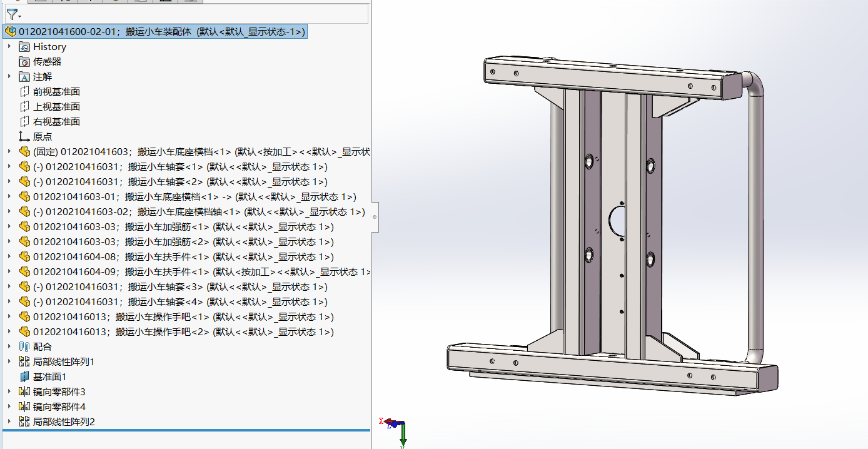The height and width of the screenshot is (449, 868).
Task: Select the 基准面1 text label
Action: [49, 377]
